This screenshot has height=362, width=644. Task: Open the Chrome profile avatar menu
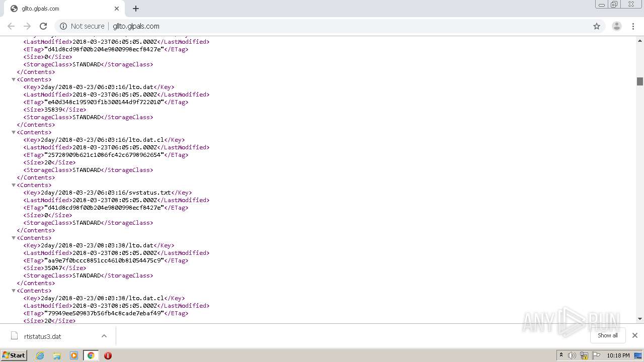coord(617,26)
